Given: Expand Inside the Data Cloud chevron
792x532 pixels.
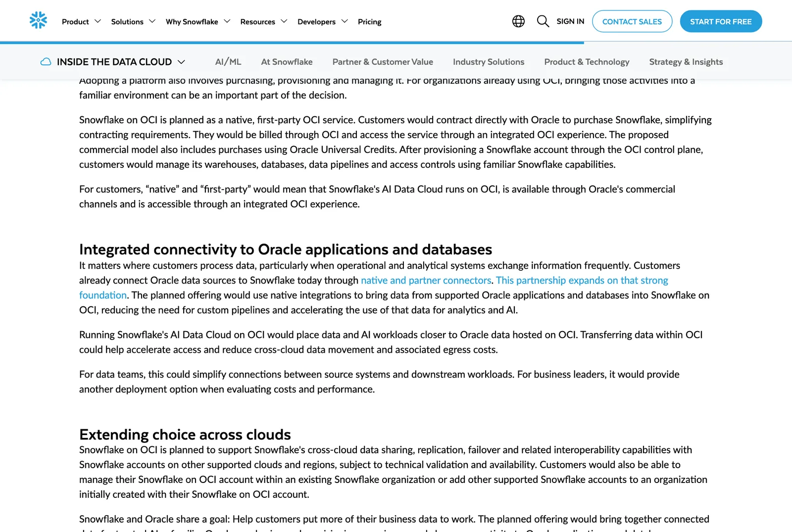Looking at the screenshot, I should click(x=181, y=62).
